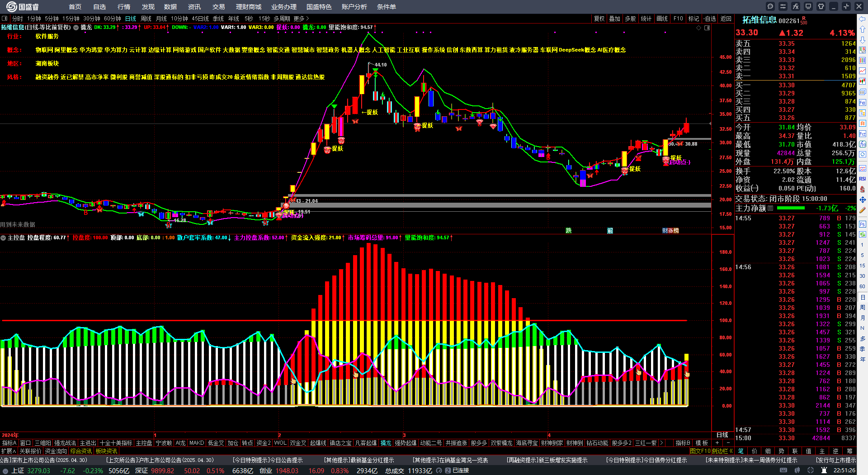Click the 统计 statistics button
868x475 pixels.
(x=646, y=19)
